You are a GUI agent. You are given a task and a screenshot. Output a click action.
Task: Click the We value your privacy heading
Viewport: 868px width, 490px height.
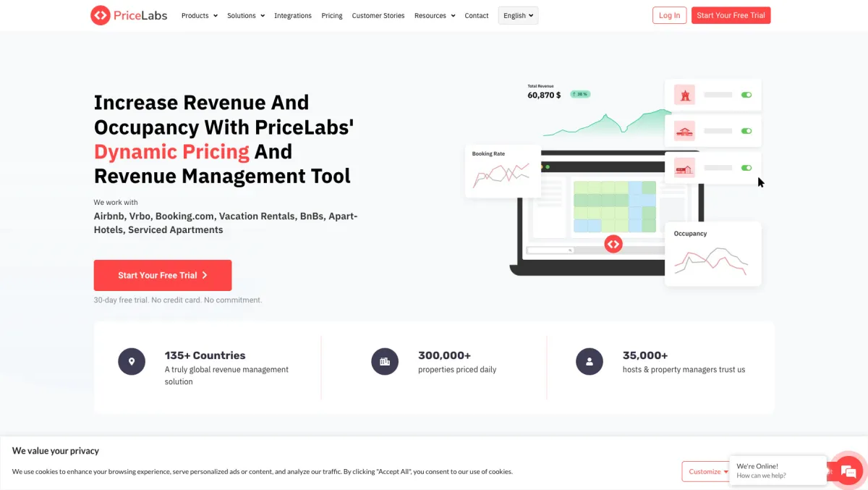click(x=56, y=450)
